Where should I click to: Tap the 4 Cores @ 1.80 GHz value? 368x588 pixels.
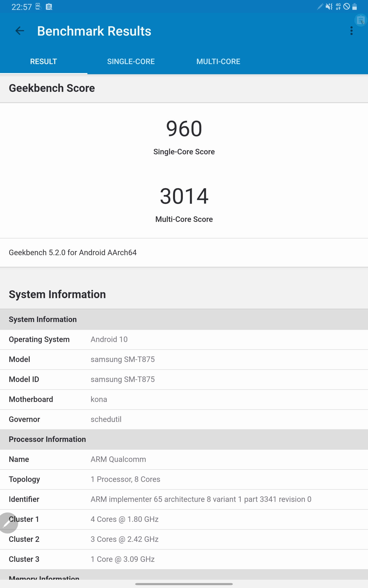tap(125, 519)
